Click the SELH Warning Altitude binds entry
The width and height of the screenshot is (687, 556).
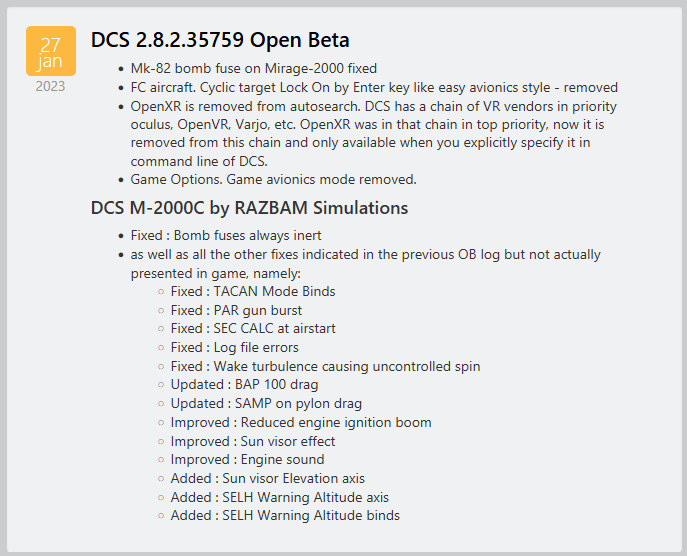click(x=285, y=515)
